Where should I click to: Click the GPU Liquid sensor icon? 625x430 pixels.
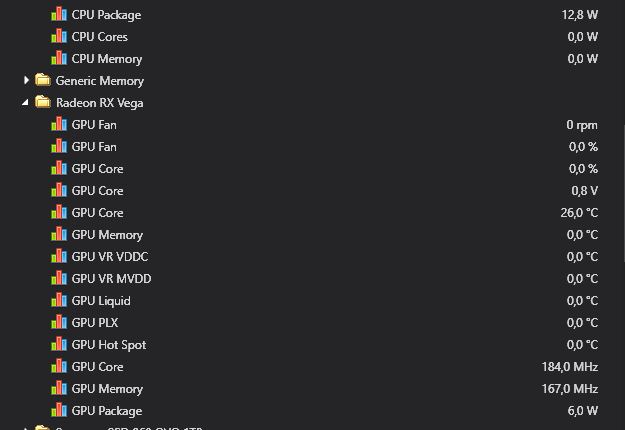coord(59,301)
